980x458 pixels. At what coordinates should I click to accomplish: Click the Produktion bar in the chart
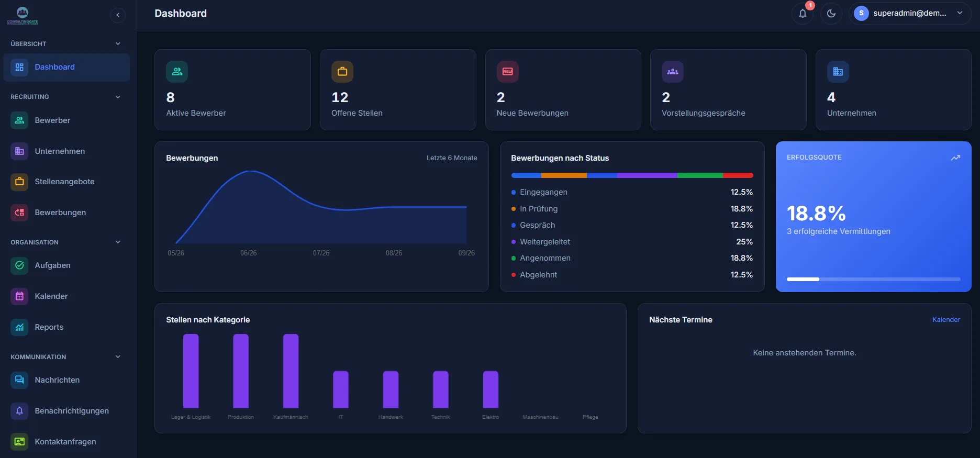[x=241, y=371]
